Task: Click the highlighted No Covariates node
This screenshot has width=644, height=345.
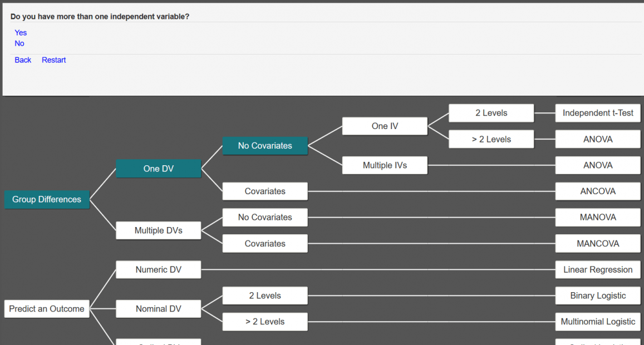Action: pos(265,146)
